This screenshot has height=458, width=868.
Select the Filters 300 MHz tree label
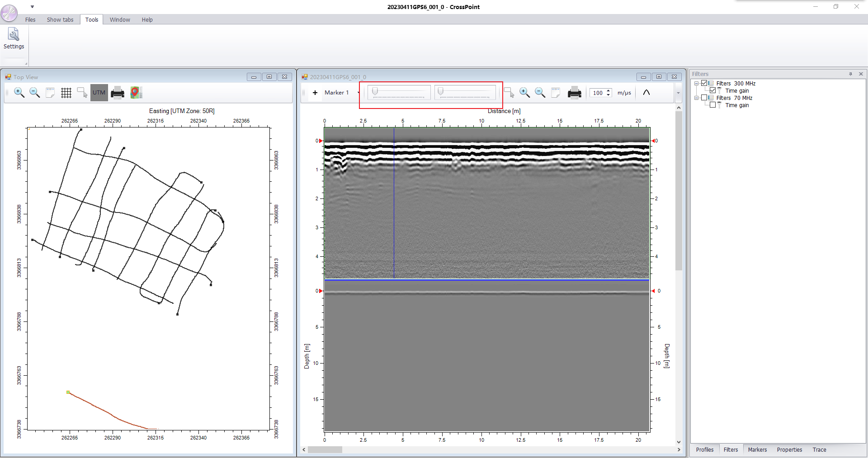[x=736, y=84]
